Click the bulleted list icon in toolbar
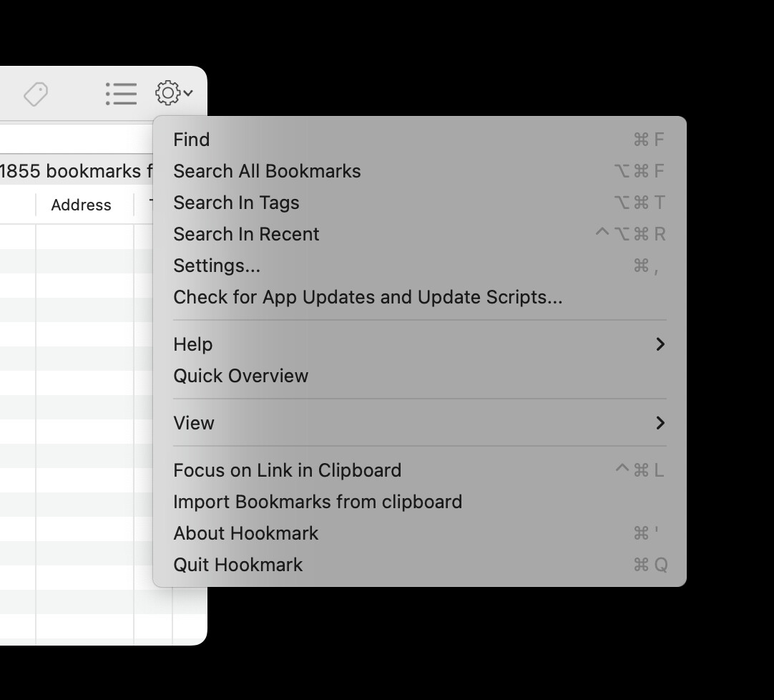Image resolution: width=774 pixels, height=700 pixels. tap(121, 94)
